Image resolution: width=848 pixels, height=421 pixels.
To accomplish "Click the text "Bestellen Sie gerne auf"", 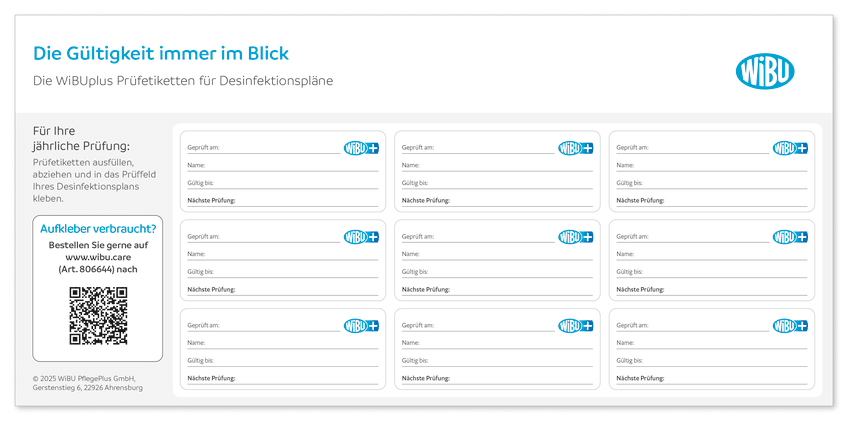I will (x=98, y=245).
